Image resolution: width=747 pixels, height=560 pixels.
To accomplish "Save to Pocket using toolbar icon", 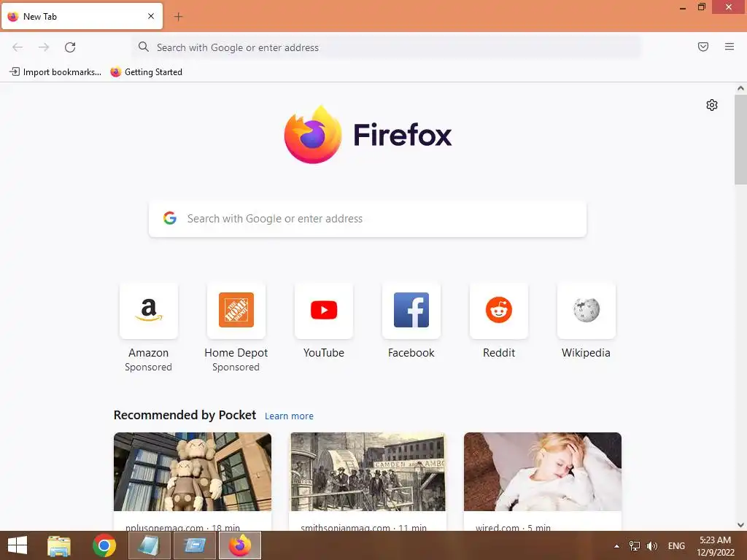I will 703,47.
